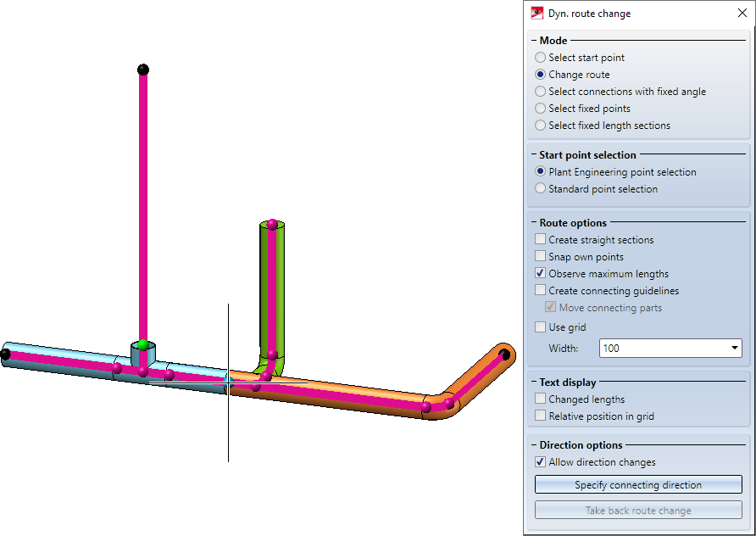Collapse the Direction options section
Viewport: 756px width, 536px height.
(534, 444)
